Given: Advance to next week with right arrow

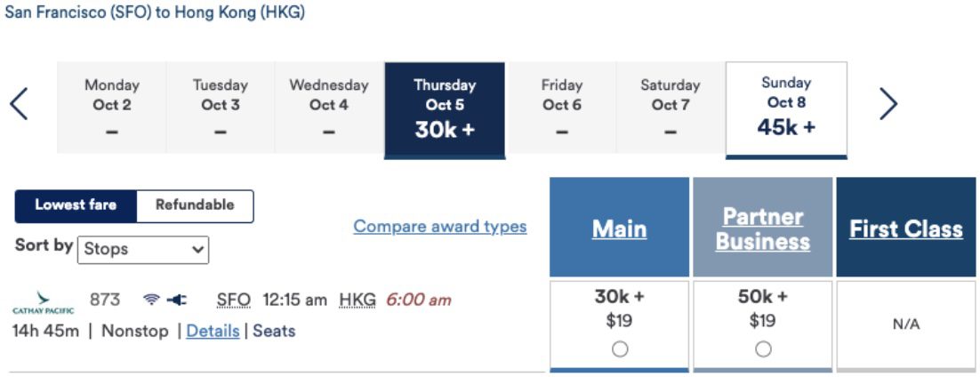Looking at the screenshot, I should 888,104.
